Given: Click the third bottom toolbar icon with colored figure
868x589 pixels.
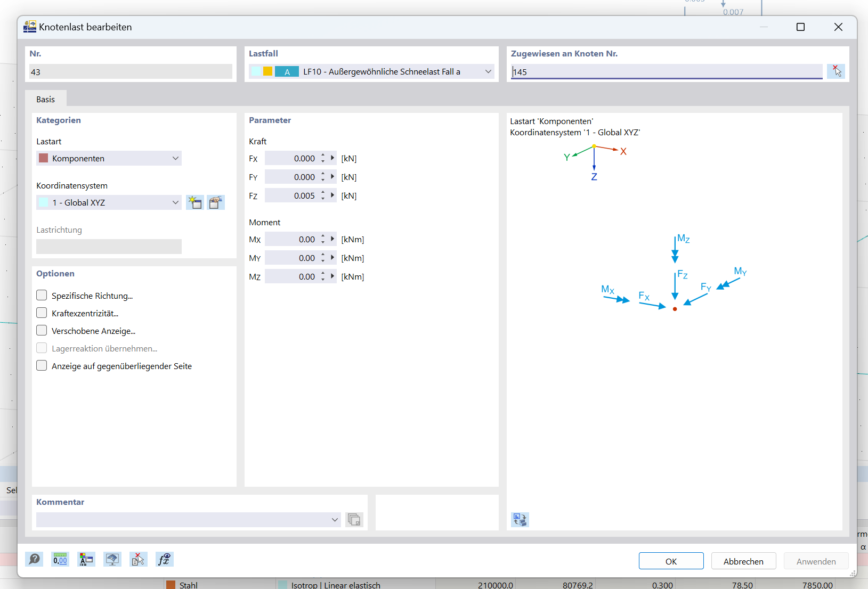Looking at the screenshot, I should [86, 559].
